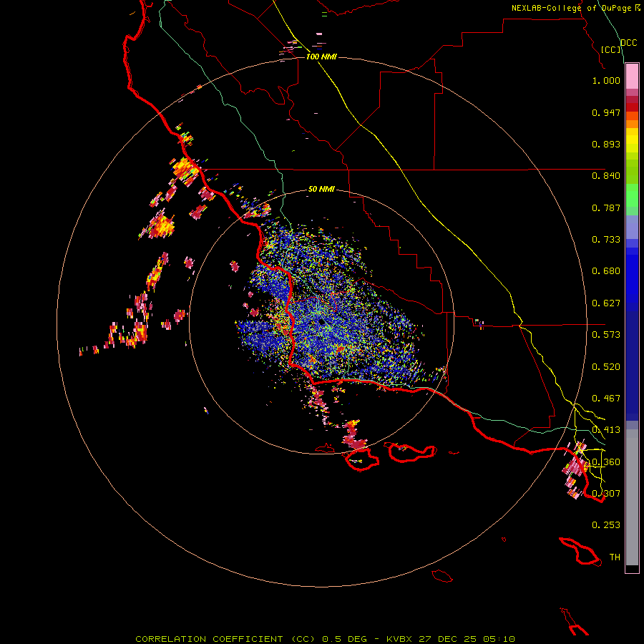Select the 0.413 value on the color scale
This screenshot has height=644, width=644.
(606, 430)
